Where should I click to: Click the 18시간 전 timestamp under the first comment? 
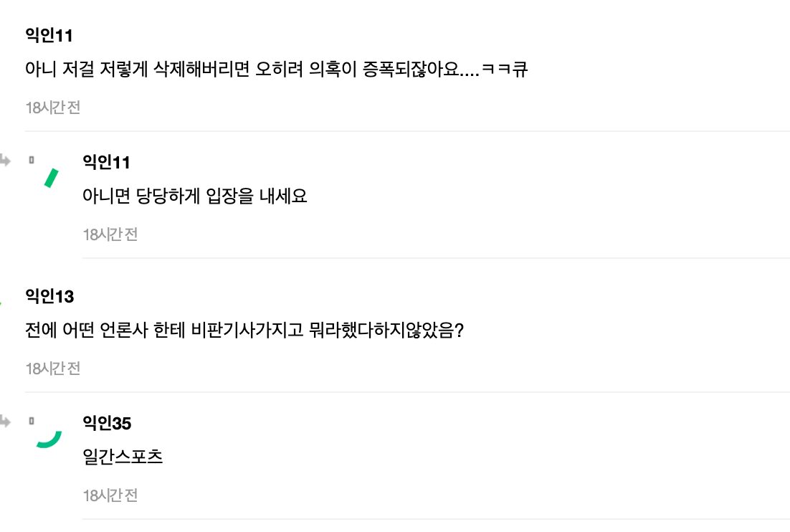[x=53, y=108]
